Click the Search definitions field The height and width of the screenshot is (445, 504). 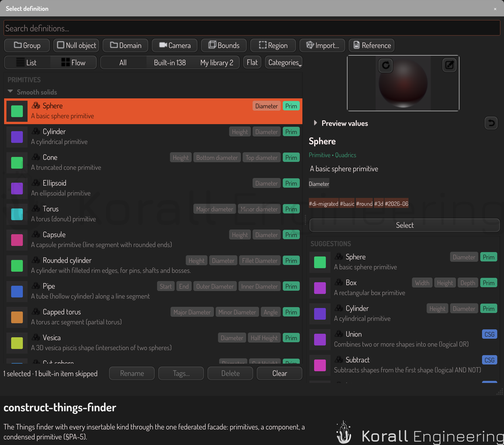tap(252, 28)
